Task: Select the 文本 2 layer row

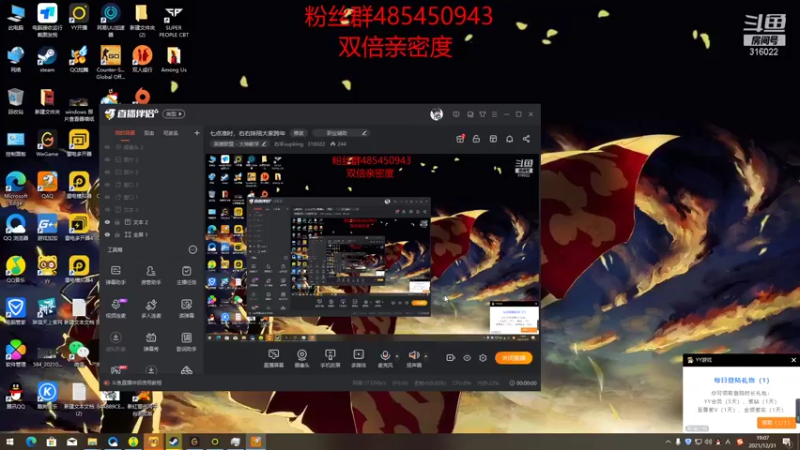Action: (x=152, y=222)
